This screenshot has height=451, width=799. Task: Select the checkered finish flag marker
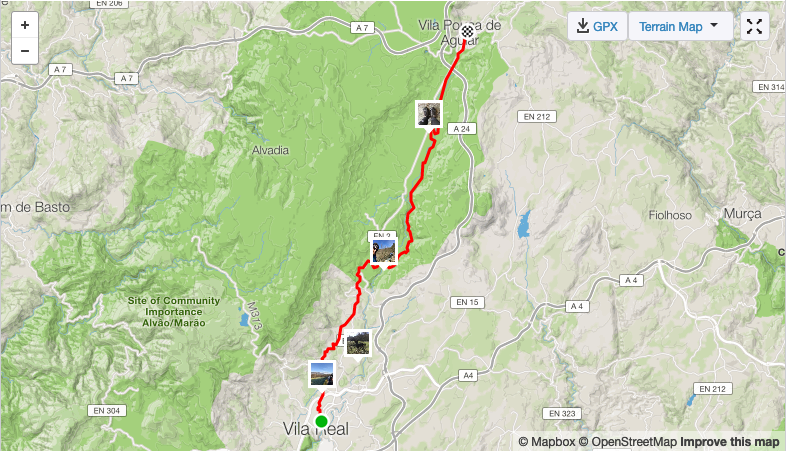click(467, 32)
